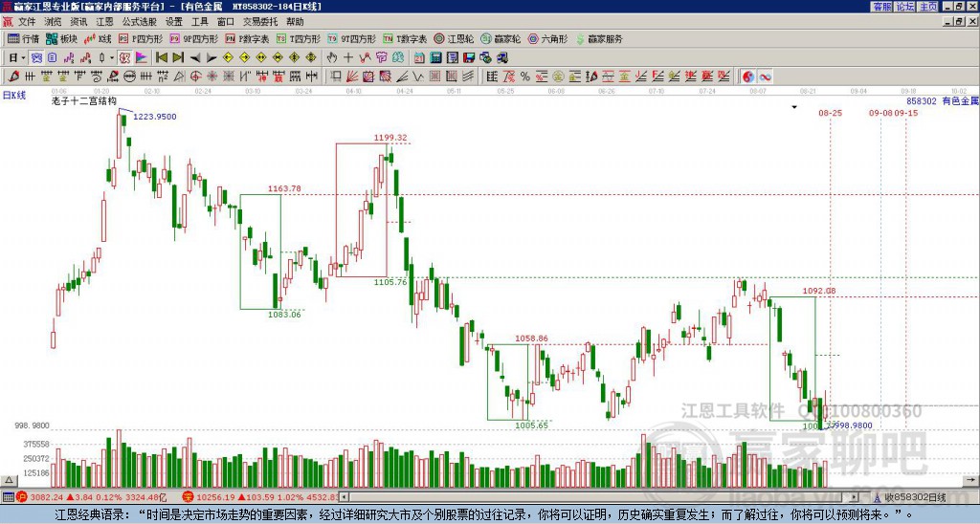980x524 pixels.
Task: Switch to K线 candlestick view
Action: click(x=98, y=38)
